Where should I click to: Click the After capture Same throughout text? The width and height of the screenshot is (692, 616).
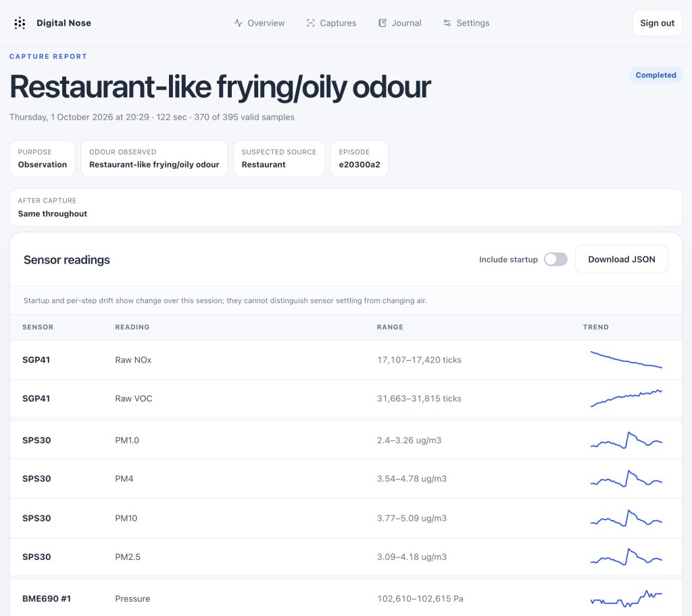[53, 213]
